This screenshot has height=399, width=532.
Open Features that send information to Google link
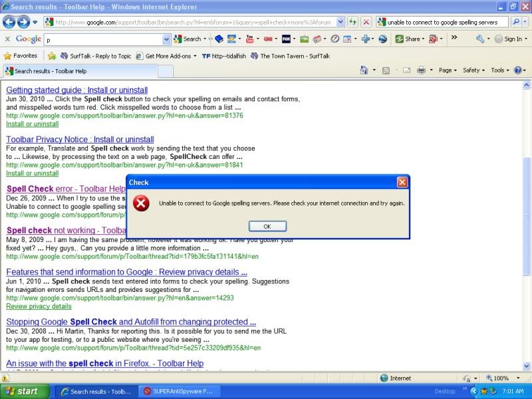[x=126, y=272]
